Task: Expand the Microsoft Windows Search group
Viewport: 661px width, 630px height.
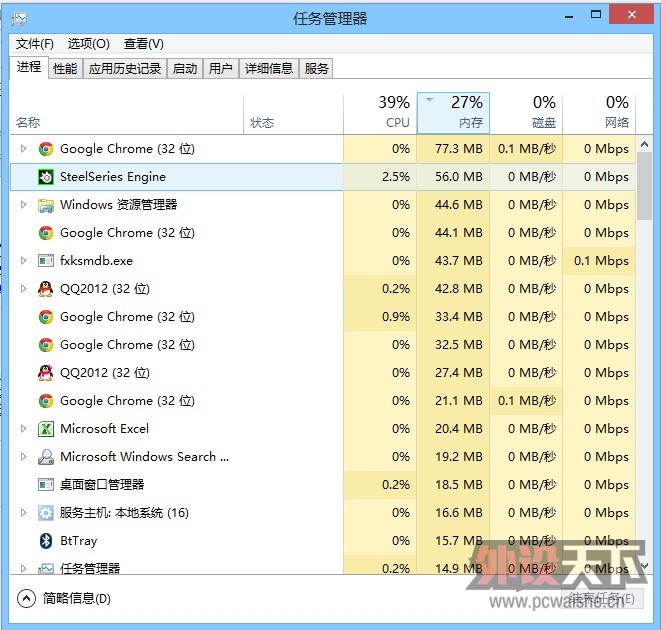Action: pos(24,456)
